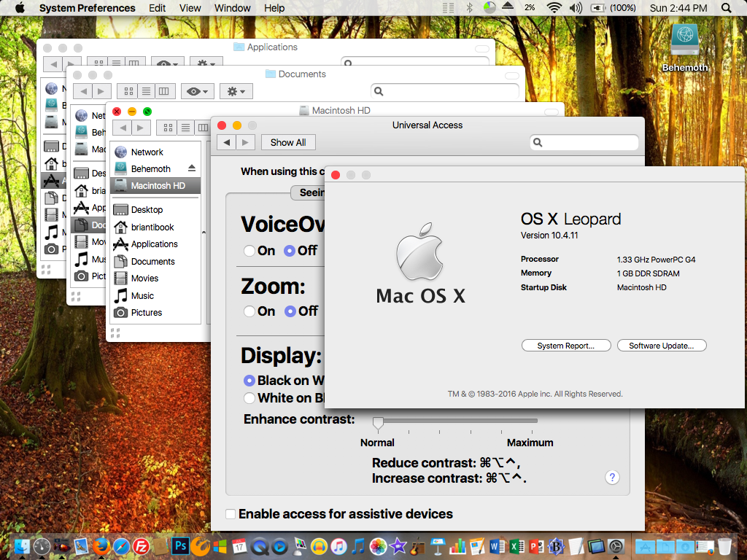747x560 pixels.
Task: Open the View menu
Action: 190,7
